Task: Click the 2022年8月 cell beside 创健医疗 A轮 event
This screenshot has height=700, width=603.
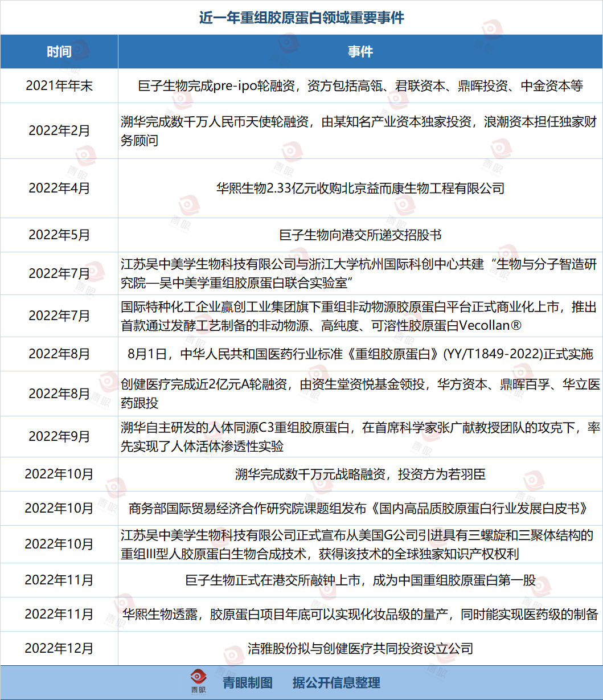Action: [x=59, y=394]
